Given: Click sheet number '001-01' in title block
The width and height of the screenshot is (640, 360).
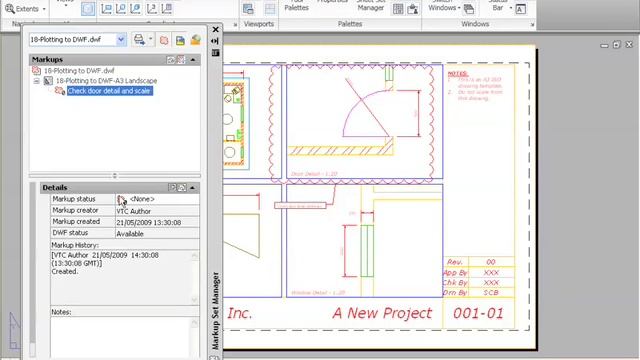Looking at the screenshot, I should pyautogui.click(x=478, y=313).
